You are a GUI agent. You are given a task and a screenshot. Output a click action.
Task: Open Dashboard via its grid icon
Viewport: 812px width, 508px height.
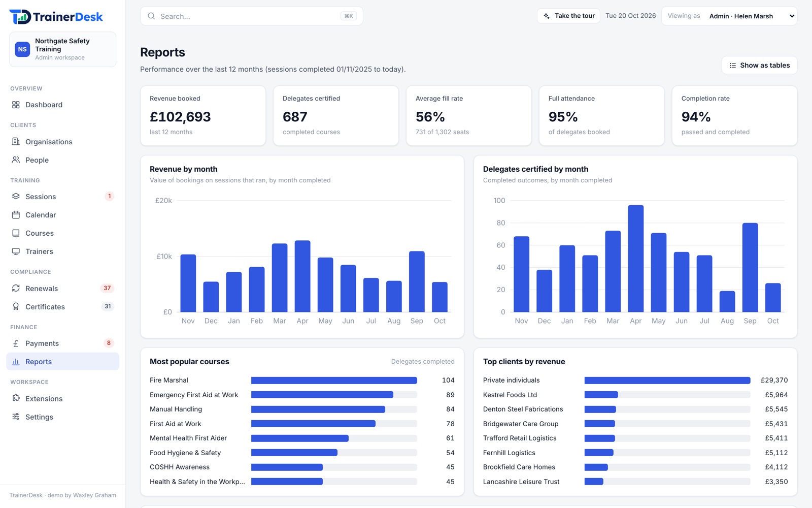tap(16, 105)
